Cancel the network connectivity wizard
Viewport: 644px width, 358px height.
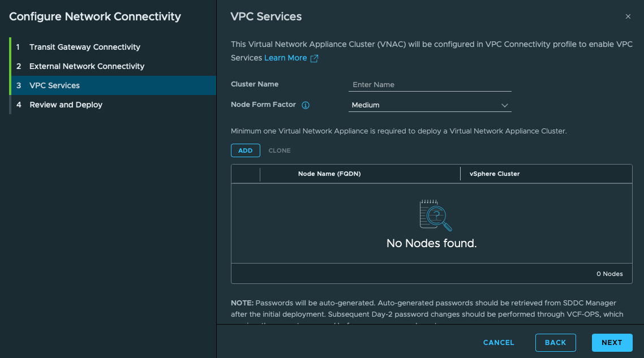(499, 342)
